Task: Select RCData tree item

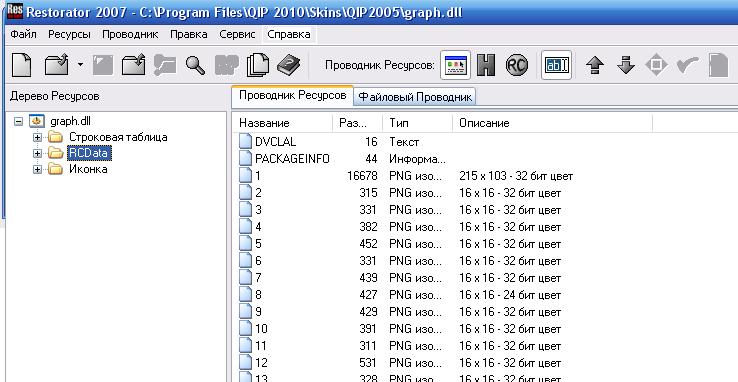Action: 90,153
